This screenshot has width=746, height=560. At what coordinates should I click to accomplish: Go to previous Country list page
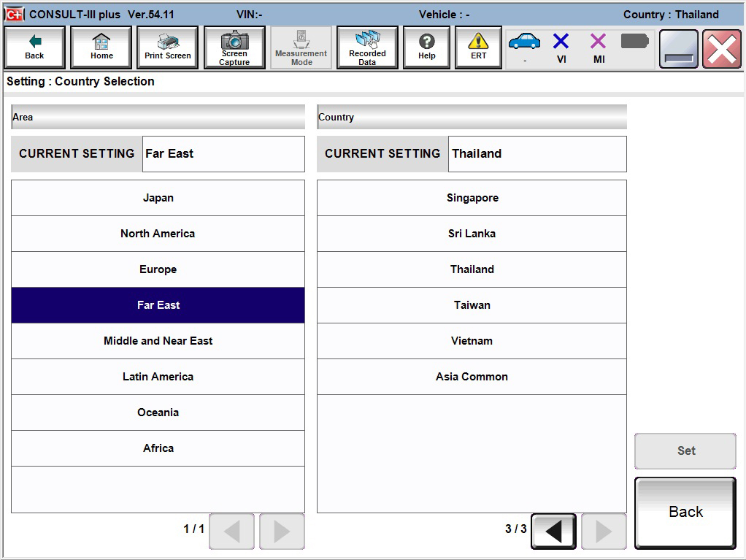click(553, 532)
